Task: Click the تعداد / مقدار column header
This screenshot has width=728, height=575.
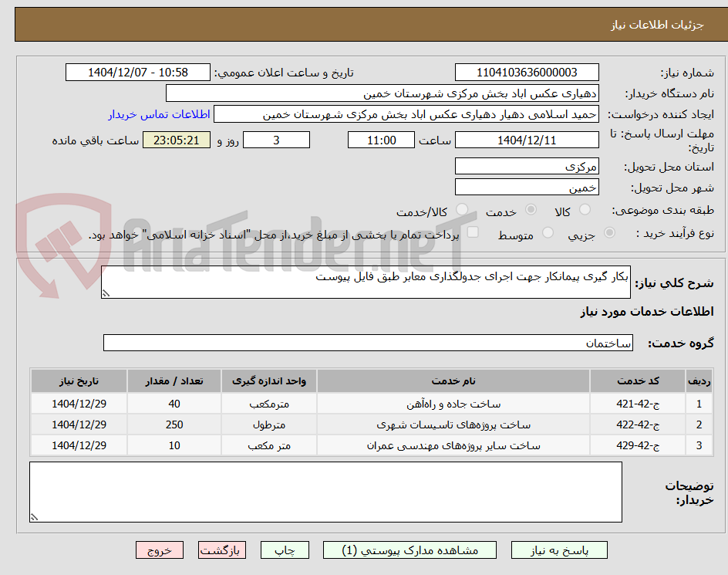Action: tap(174, 381)
